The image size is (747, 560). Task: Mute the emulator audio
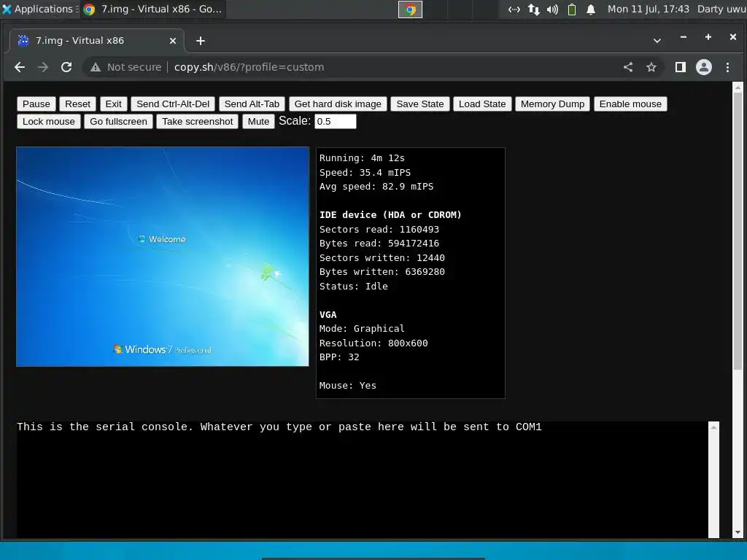tap(259, 122)
